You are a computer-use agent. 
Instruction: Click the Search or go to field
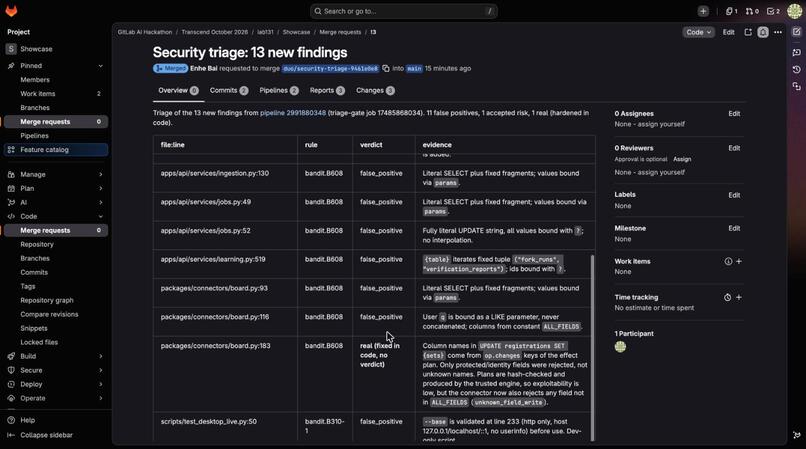point(404,11)
